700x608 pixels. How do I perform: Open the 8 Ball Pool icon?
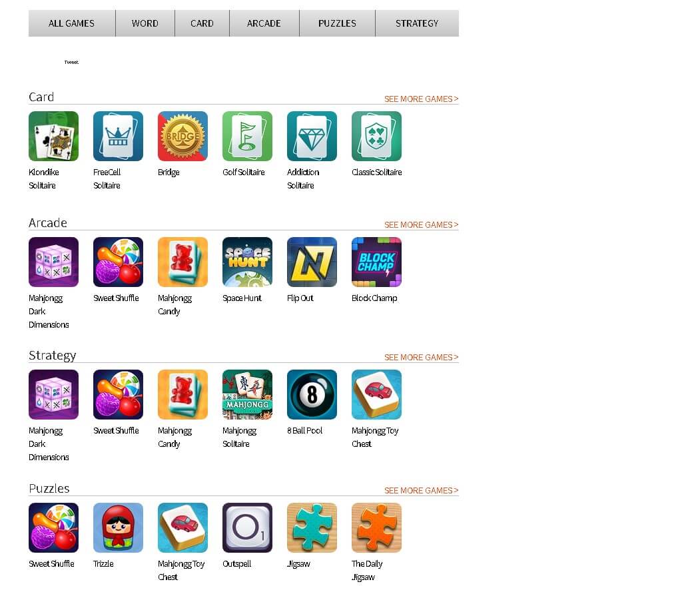click(x=312, y=395)
